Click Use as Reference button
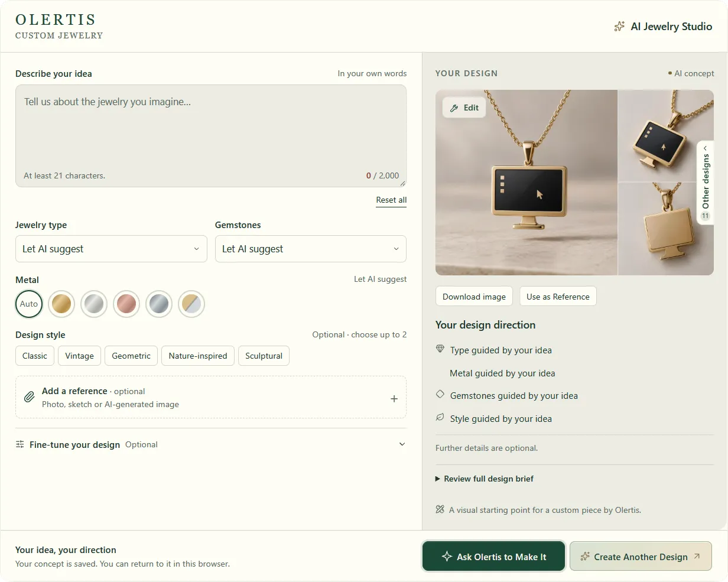Viewport: 728px width, 582px height. tap(558, 297)
